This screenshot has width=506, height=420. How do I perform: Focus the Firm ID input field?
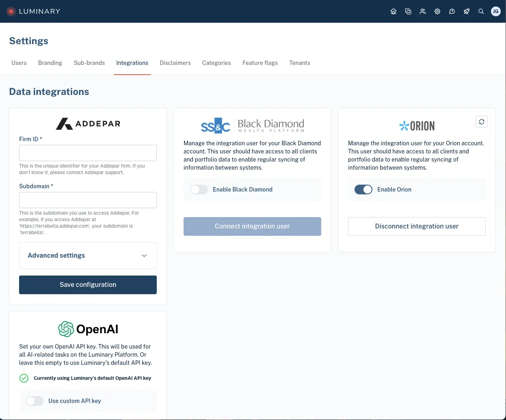(88, 153)
